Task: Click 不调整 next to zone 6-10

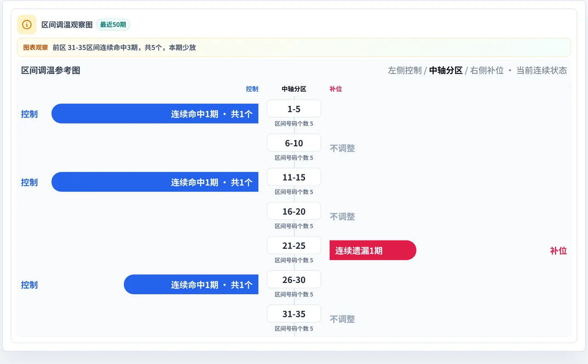Action: [342, 148]
